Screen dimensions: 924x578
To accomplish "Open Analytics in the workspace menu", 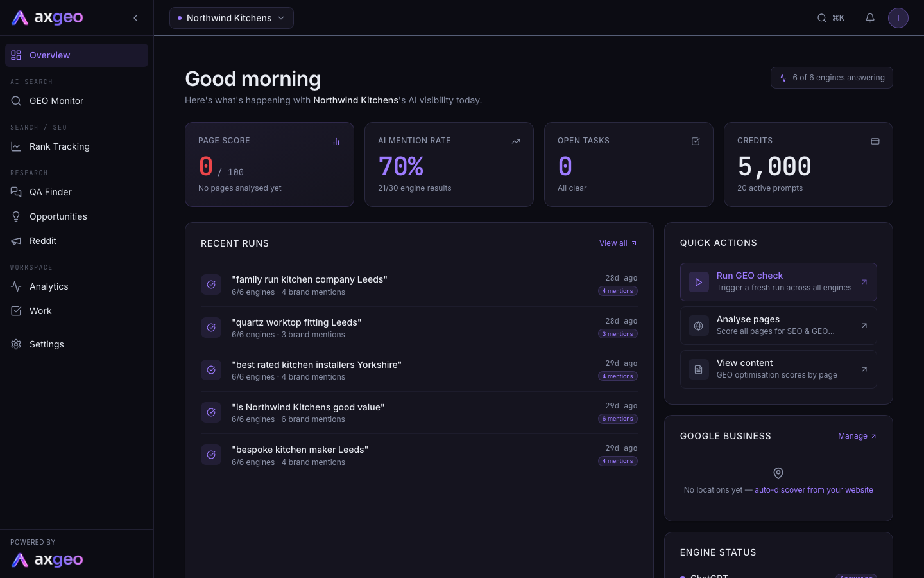I will tap(76, 286).
